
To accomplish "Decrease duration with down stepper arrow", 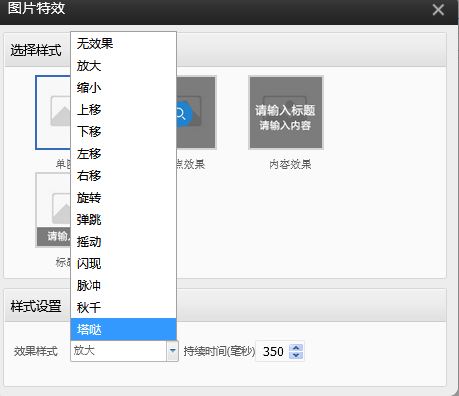I will point(296,355).
